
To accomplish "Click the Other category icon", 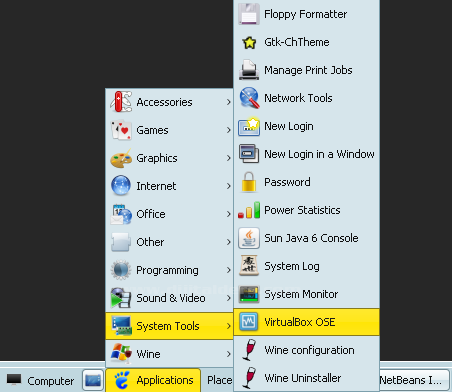I will click(x=121, y=242).
